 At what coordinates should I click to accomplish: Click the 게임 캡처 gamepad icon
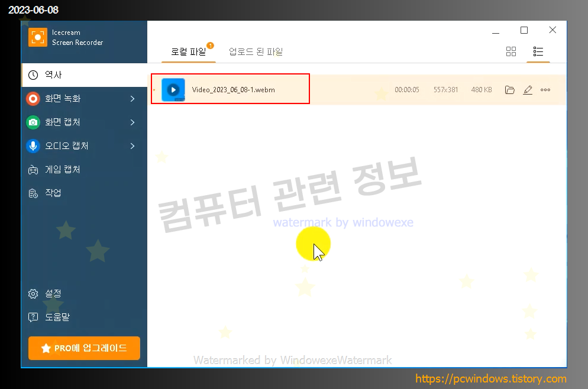coord(33,170)
